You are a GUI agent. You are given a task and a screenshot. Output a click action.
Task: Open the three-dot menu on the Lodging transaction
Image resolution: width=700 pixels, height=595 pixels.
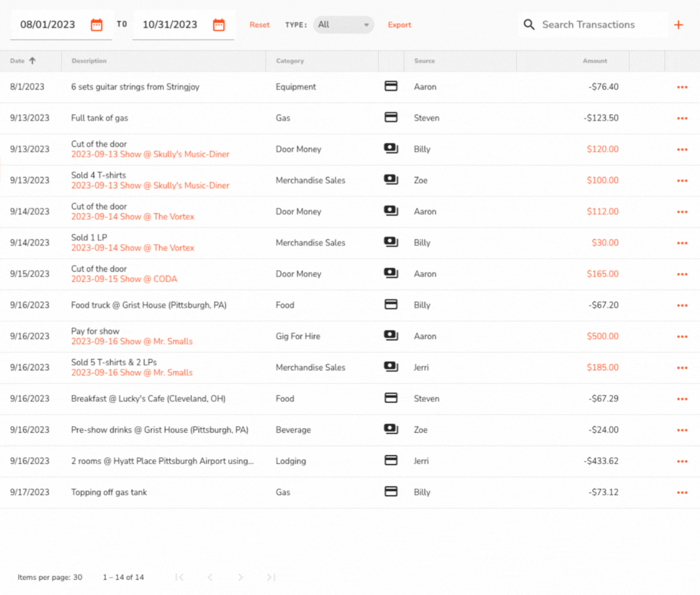coord(682,461)
